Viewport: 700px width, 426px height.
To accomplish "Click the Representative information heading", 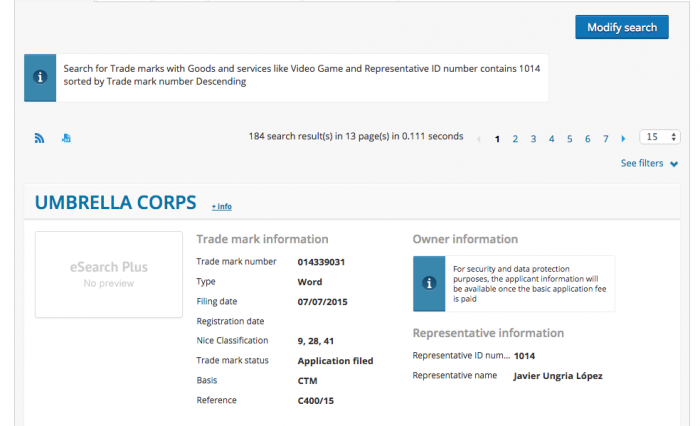I will [488, 333].
